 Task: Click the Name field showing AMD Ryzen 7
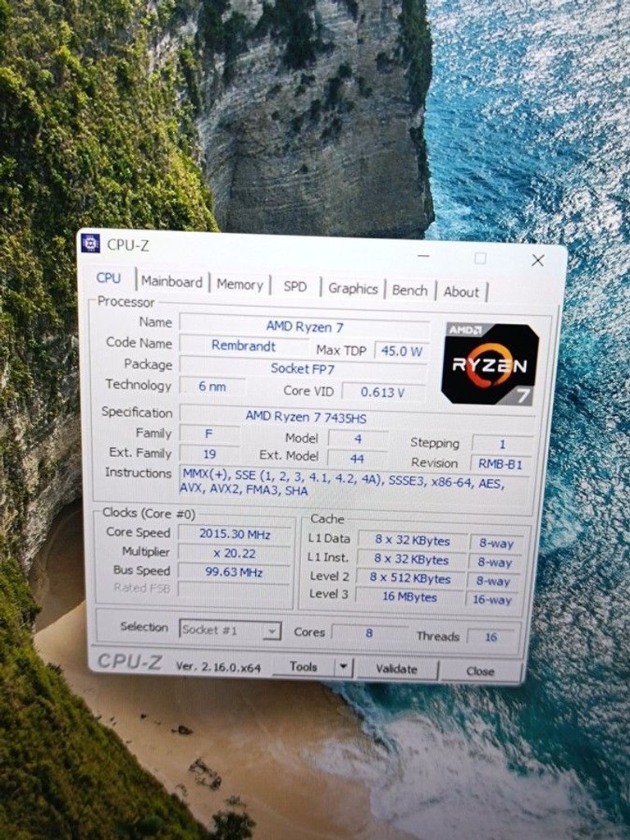(x=304, y=326)
